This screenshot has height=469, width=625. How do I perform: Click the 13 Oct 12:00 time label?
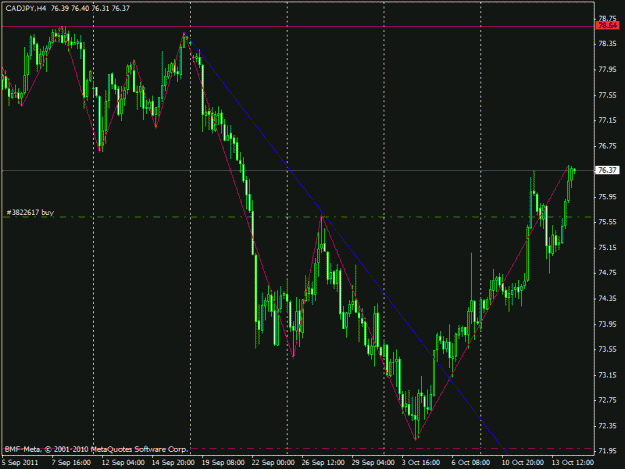coord(572,463)
